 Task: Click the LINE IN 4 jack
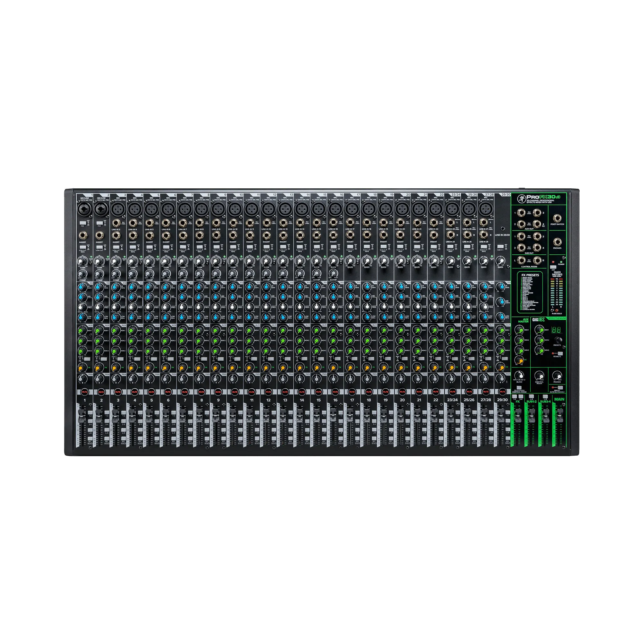[x=133, y=223]
